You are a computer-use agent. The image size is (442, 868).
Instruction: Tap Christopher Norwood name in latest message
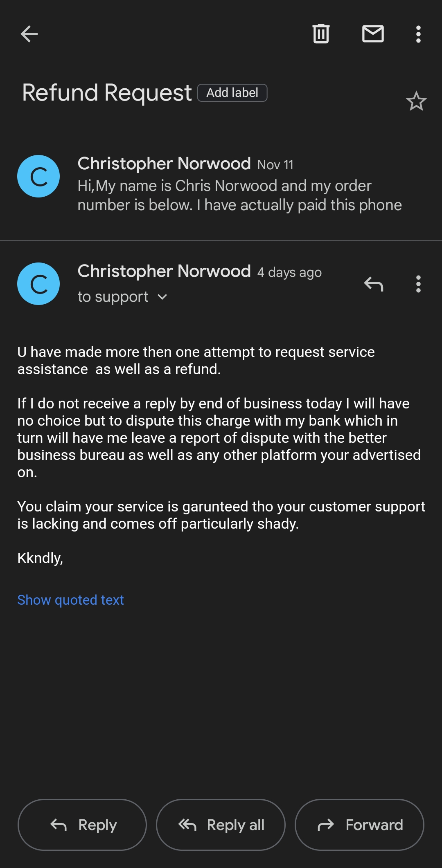click(x=164, y=271)
